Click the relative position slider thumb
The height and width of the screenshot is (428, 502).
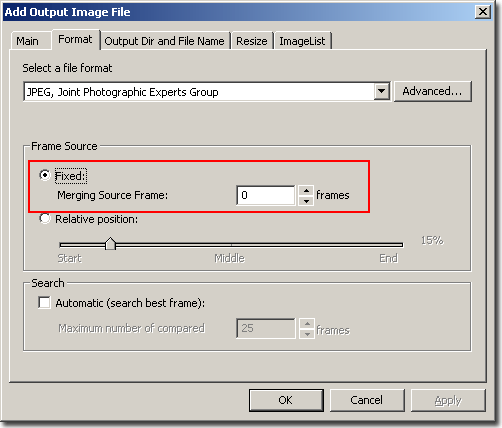click(x=110, y=244)
